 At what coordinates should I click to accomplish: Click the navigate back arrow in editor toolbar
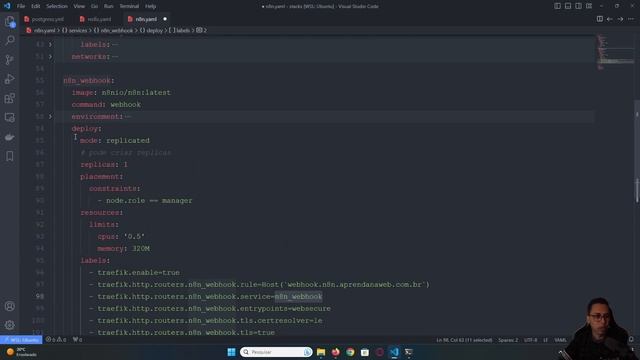coord(610,19)
